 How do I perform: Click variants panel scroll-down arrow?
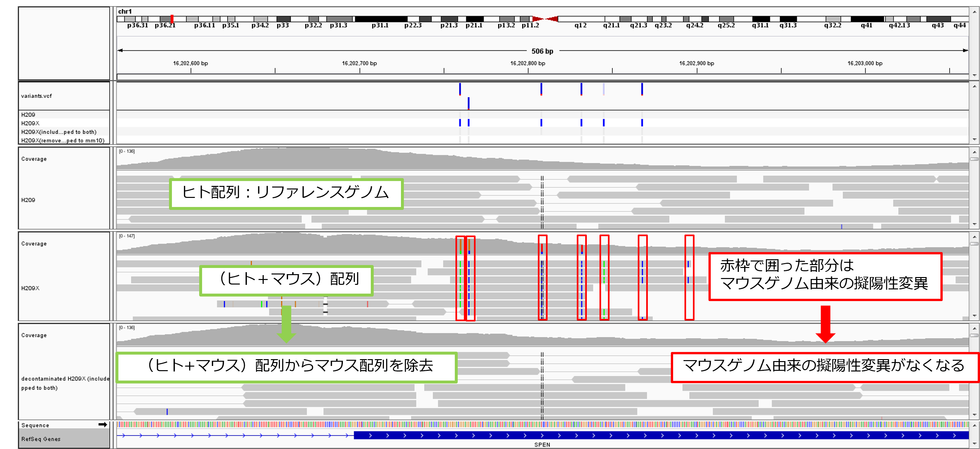click(x=974, y=139)
